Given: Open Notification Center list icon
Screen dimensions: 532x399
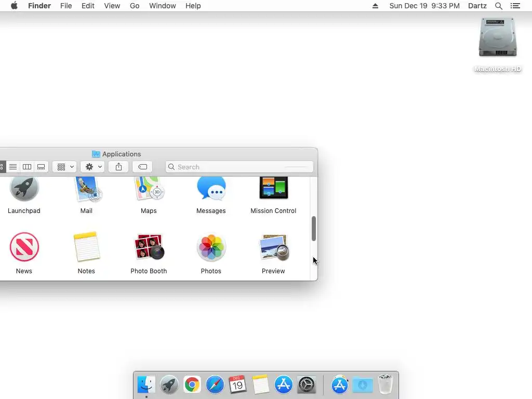Looking at the screenshot, I should pos(515,6).
